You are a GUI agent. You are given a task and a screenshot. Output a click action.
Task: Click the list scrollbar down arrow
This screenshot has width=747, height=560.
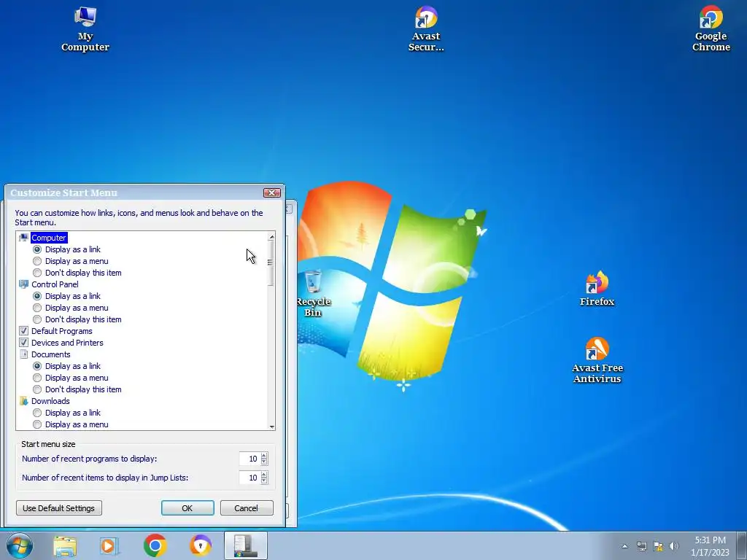pyautogui.click(x=271, y=427)
